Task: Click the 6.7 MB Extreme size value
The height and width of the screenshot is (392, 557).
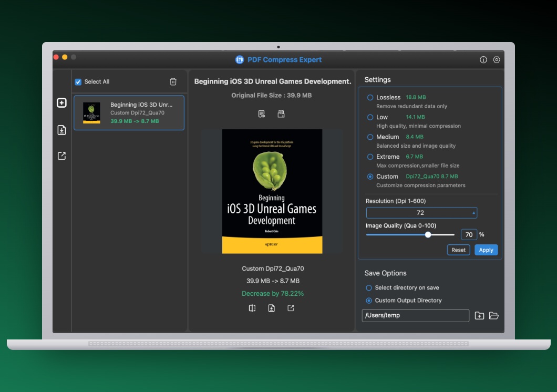Action: pos(414,157)
